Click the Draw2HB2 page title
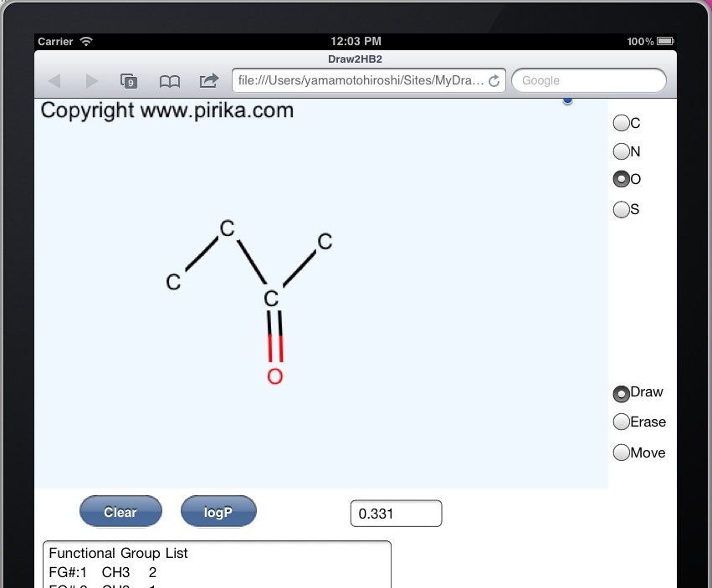 point(355,59)
